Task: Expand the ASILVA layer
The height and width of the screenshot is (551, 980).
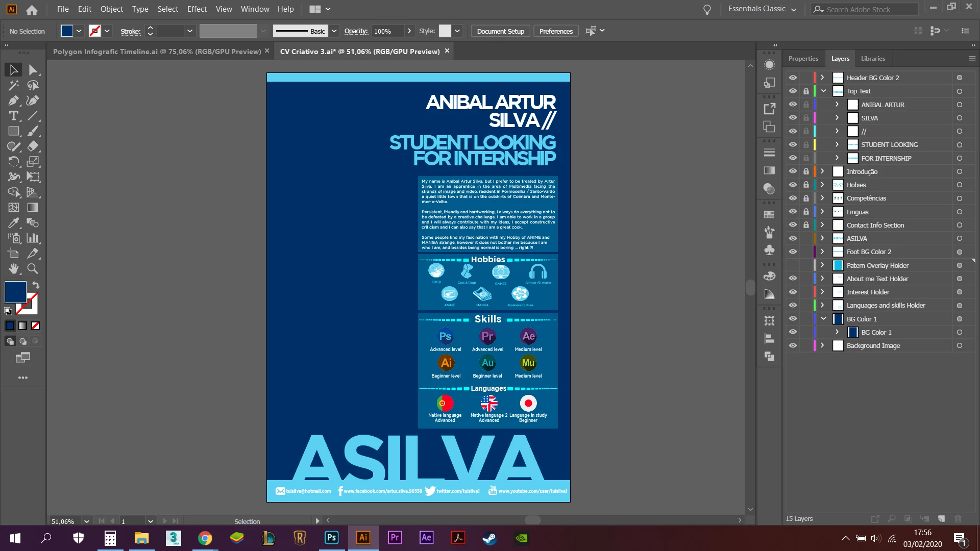Action: 822,238
